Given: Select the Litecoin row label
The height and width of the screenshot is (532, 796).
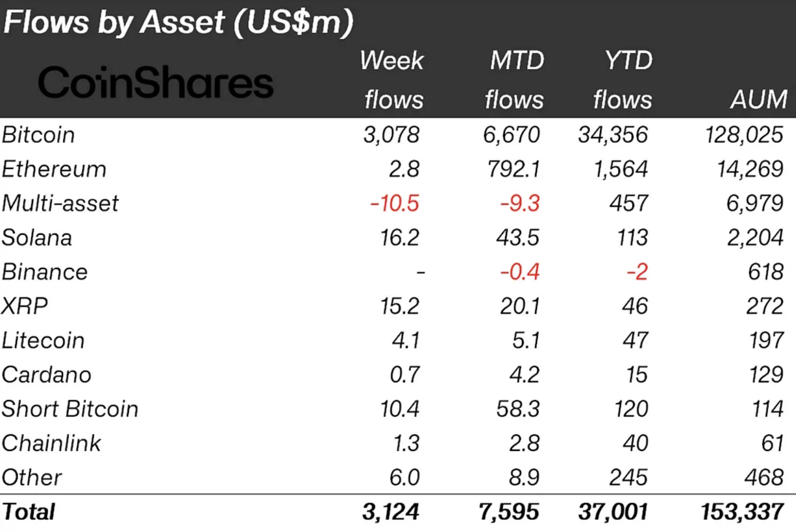Looking at the screenshot, I should [x=43, y=340].
